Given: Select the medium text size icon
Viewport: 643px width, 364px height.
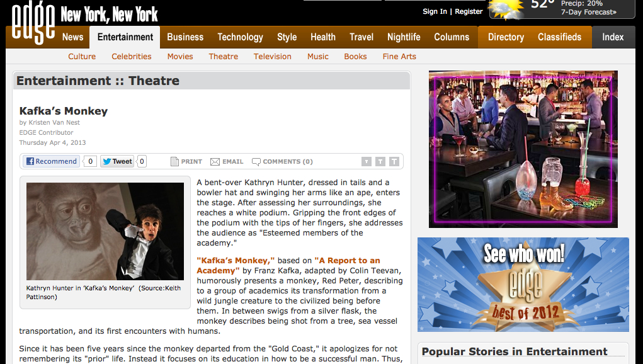Looking at the screenshot, I should (380, 161).
